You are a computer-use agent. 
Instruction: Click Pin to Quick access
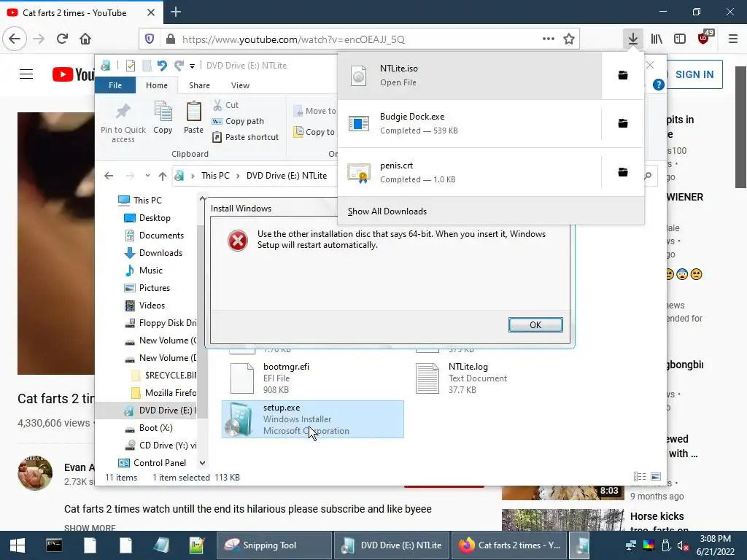pos(123,122)
